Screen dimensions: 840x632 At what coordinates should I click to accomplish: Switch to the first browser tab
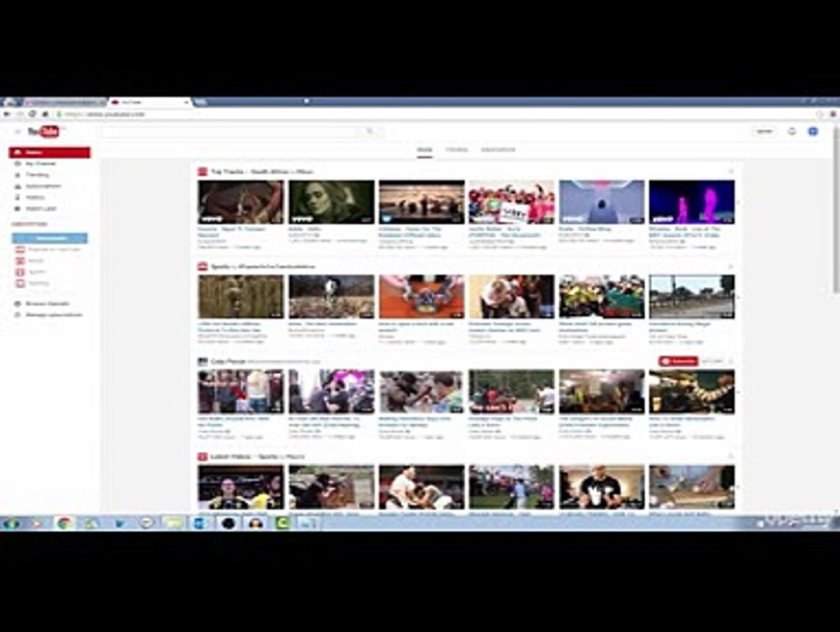64,102
